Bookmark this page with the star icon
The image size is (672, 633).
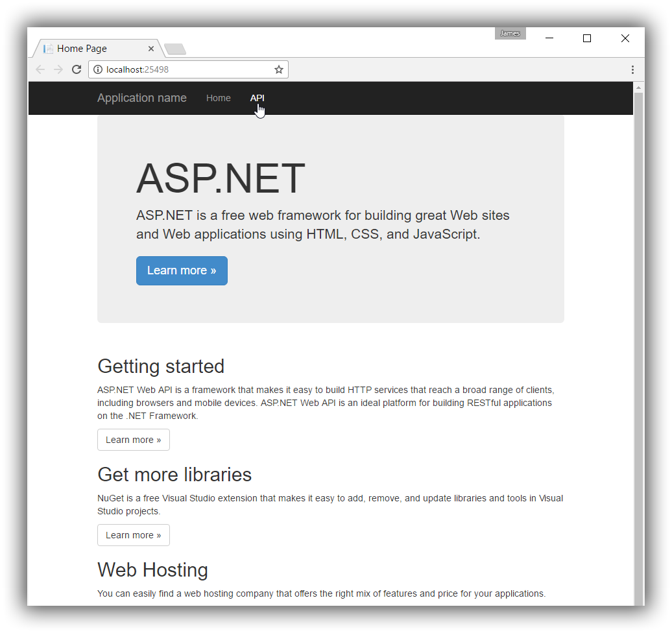click(279, 69)
